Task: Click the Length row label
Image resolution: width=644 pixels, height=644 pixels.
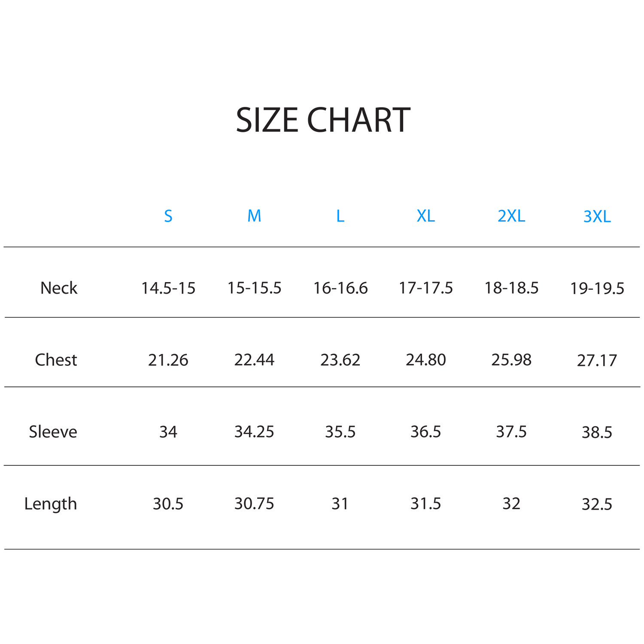Action: click(x=51, y=504)
